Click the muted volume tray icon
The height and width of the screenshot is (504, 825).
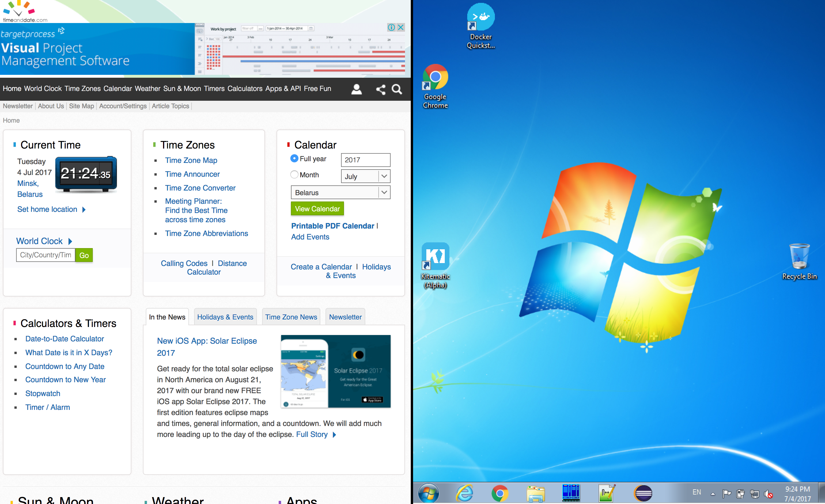[769, 494]
